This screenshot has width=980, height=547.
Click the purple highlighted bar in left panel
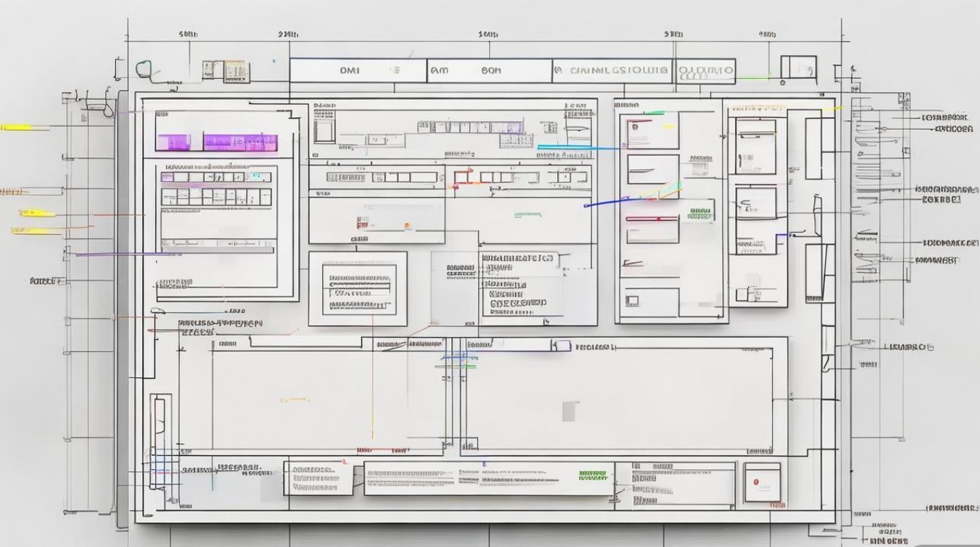tap(217, 142)
